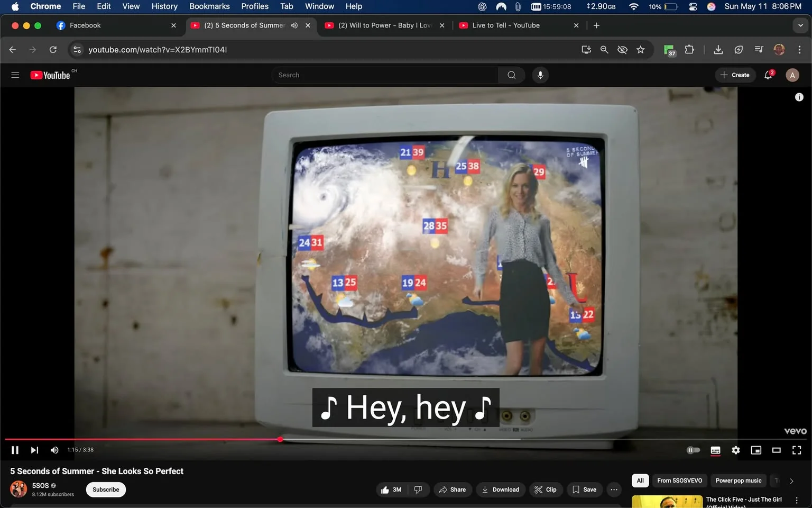Reload the current page
The height and width of the screenshot is (508, 812).
(x=53, y=50)
